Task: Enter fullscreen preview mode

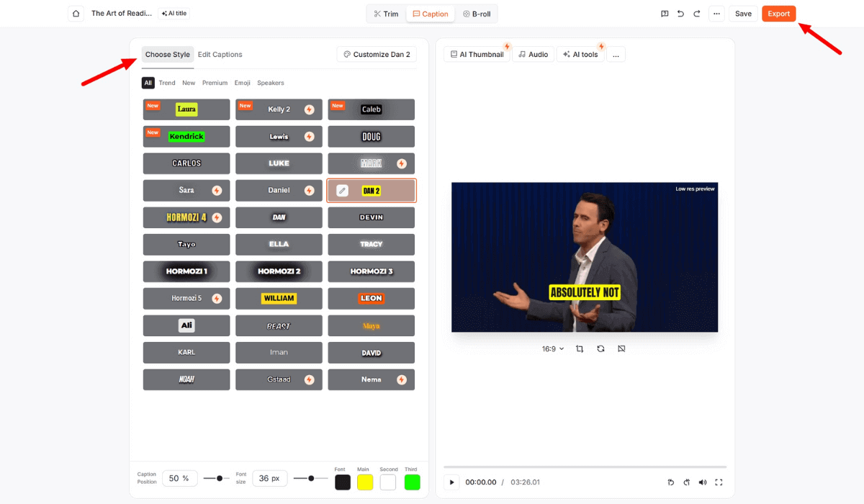Action: pos(719,482)
